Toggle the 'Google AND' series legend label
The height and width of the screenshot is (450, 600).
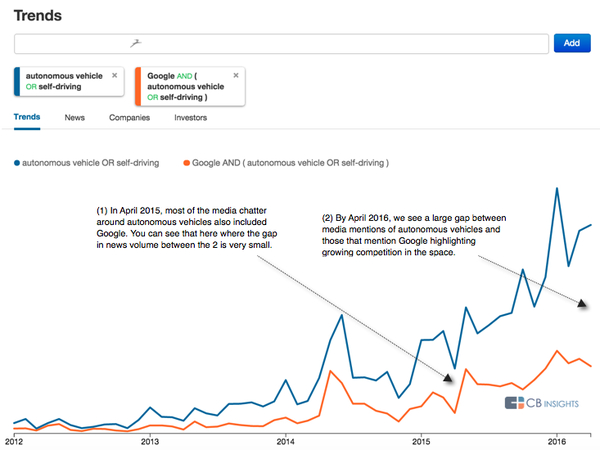(x=292, y=162)
